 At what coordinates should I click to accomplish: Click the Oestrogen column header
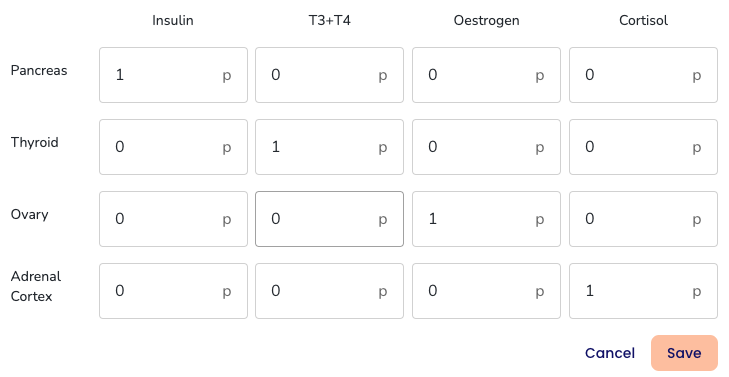coord(486,20)
